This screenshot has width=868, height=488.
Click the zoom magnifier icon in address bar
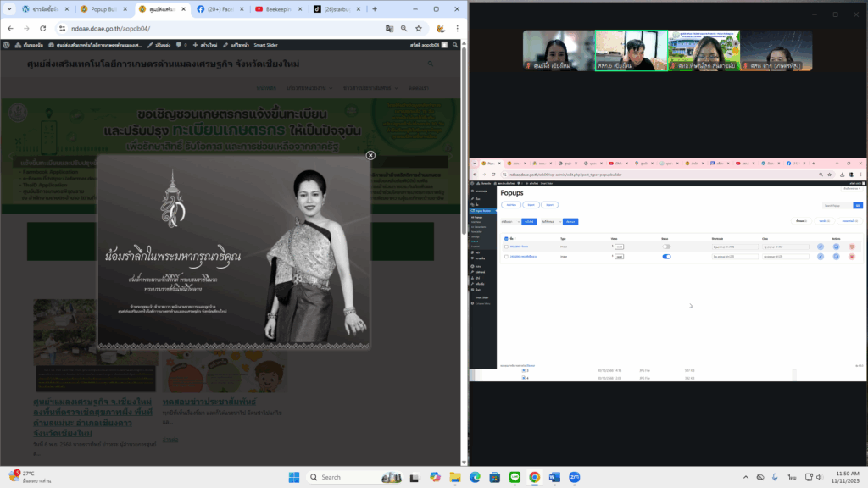(x=404, y=28)
